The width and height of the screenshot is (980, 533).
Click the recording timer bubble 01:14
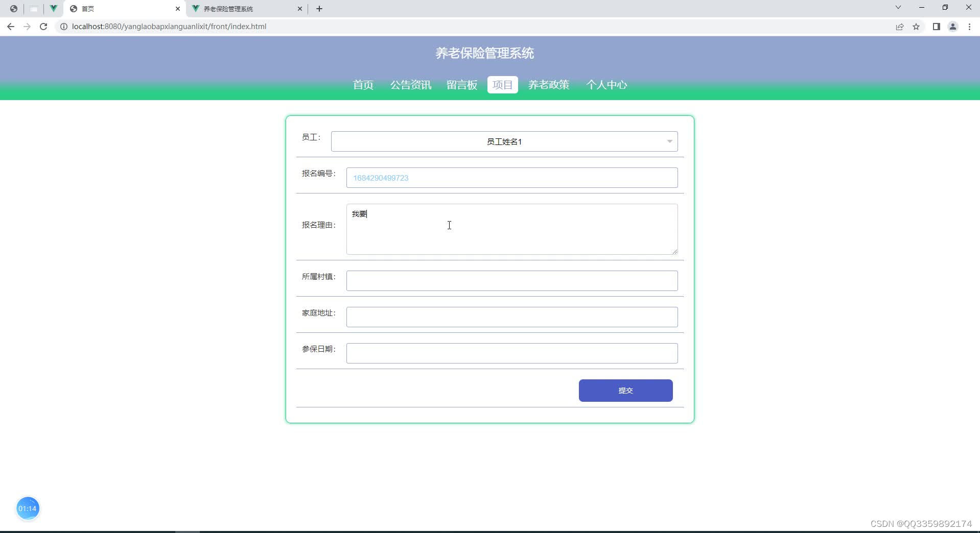(28, 508)
